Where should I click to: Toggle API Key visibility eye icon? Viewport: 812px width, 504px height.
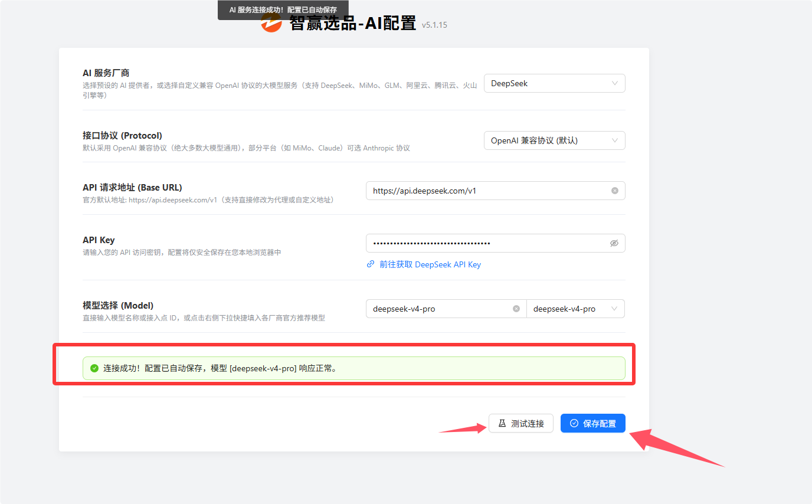pos(614,243)
